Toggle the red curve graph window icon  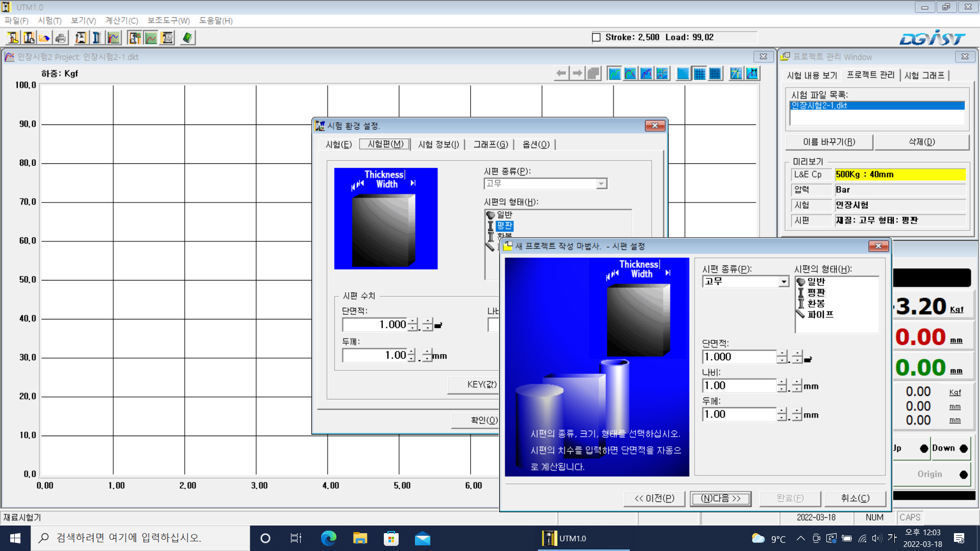tap(151, 38)
